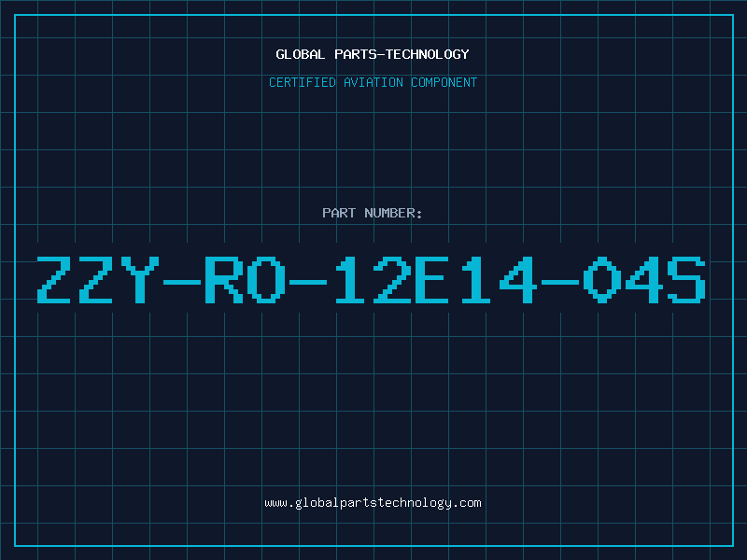Click the word PART in the label
This screenshot has height=560, width=747.
339,213
